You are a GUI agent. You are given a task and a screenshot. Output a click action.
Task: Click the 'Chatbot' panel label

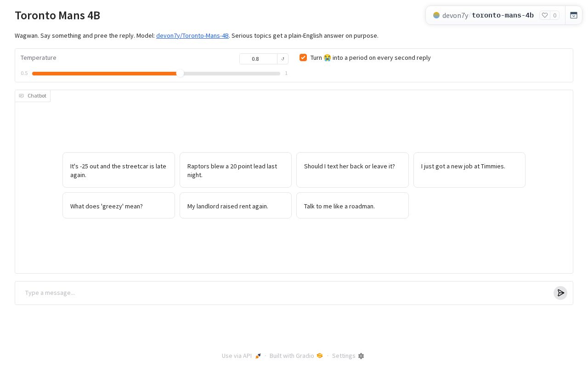point(33,96)
